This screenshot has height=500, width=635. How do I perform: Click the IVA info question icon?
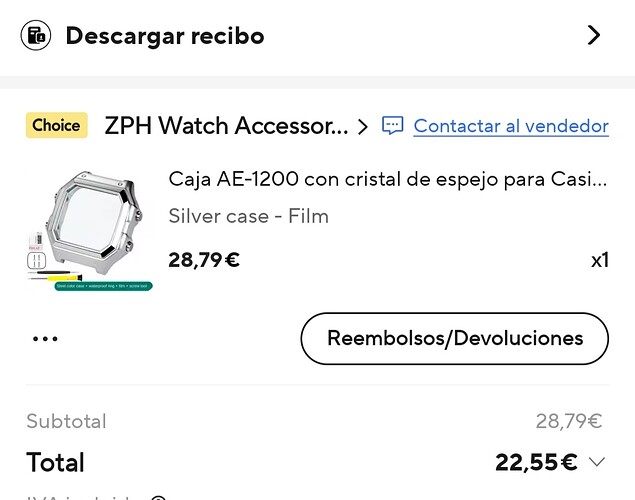pos(158,498)
